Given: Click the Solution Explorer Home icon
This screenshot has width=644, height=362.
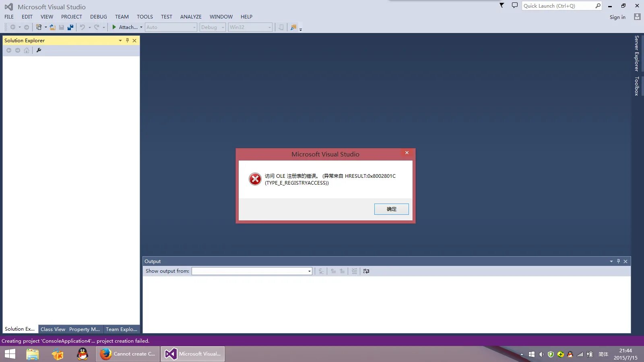Looking at the screenshot, I should click(x=27, y=50).
